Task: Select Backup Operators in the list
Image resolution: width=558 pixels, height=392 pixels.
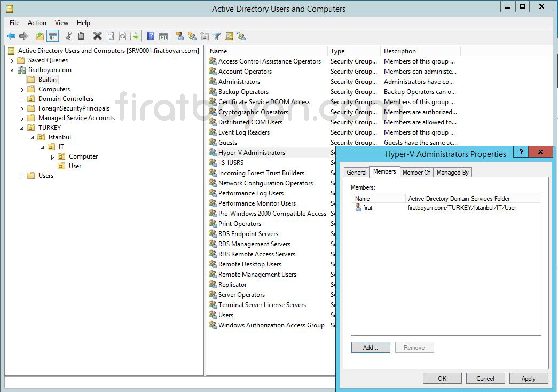Action: (243, 92)
